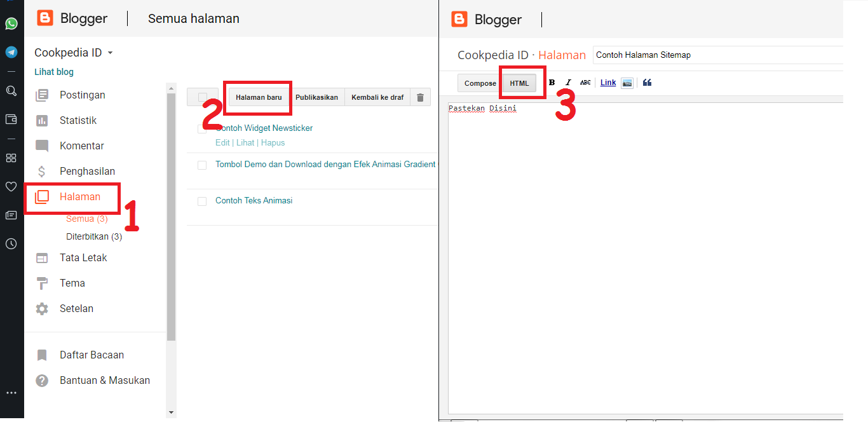Viewport: 868px width, 422px height.
Task: Select the Semua (3) filter
Action: click(x=87, y=219)
